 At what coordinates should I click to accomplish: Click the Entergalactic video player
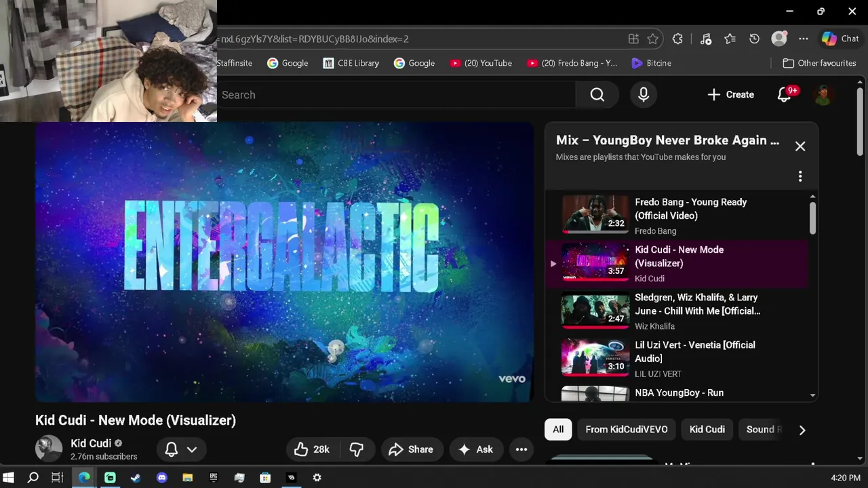pos(284,262)
